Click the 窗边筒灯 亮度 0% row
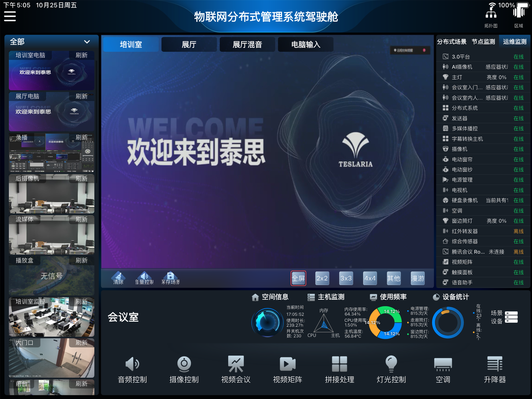The image size is (532, 399). coord(483,221)
